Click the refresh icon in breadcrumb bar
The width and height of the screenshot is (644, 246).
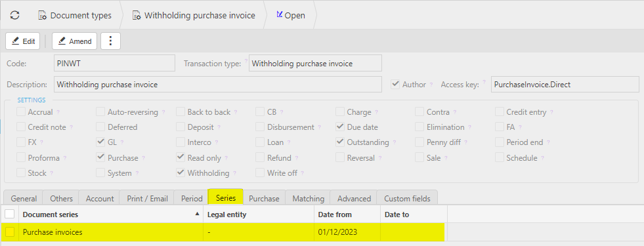tap(15, 15)
